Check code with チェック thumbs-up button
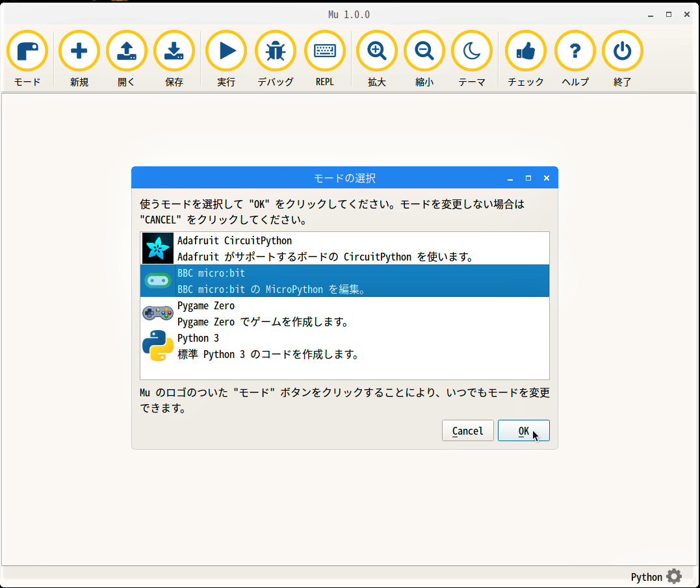Viewport: 700px width, 588px height. click(525, 59)
